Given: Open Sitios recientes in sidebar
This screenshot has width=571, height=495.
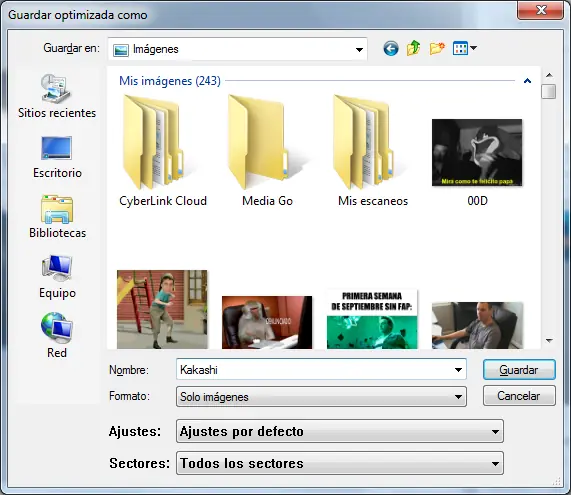Looking at the screenshot, I should tap(57, 96).
